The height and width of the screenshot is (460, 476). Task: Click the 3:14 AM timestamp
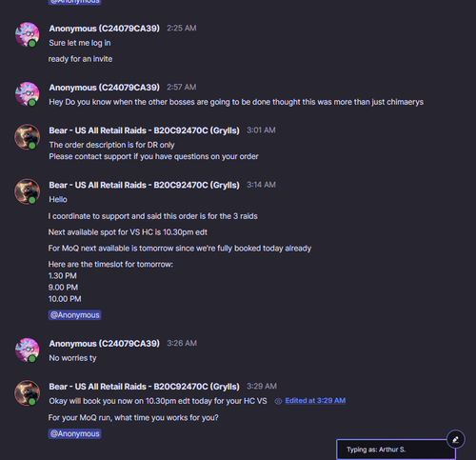click(x=261, y=185)
